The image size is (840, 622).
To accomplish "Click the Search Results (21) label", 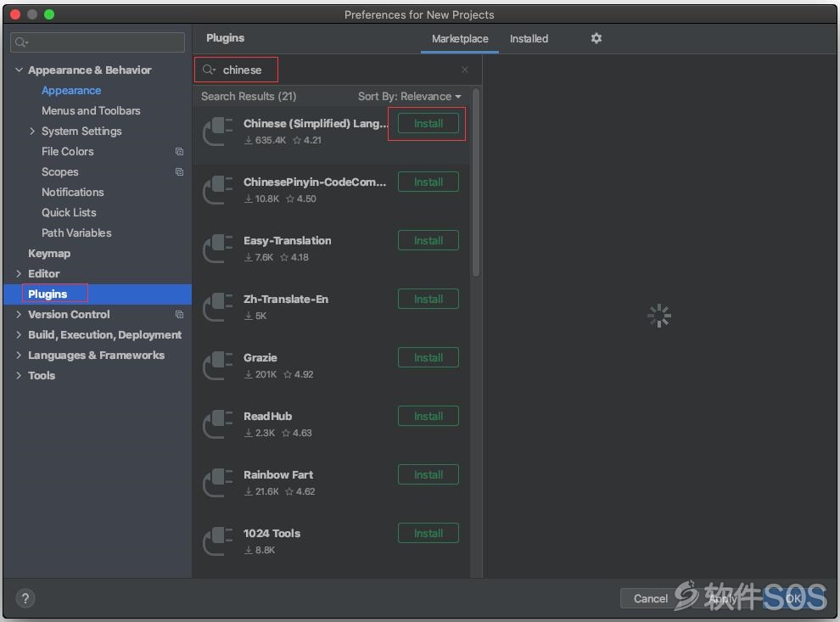I will [249, 97].
